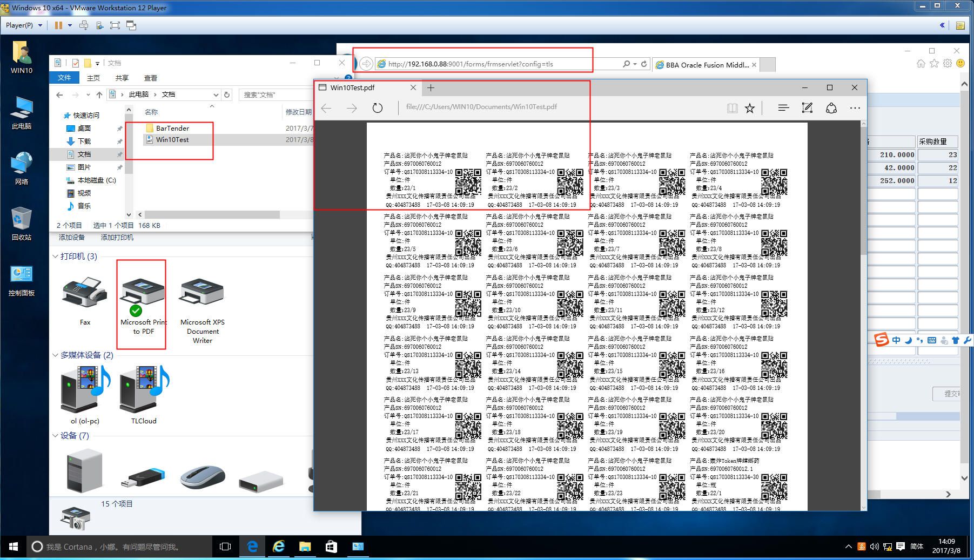
Task: Open the 文件 ribbon tab
Action: click(64, 78)
